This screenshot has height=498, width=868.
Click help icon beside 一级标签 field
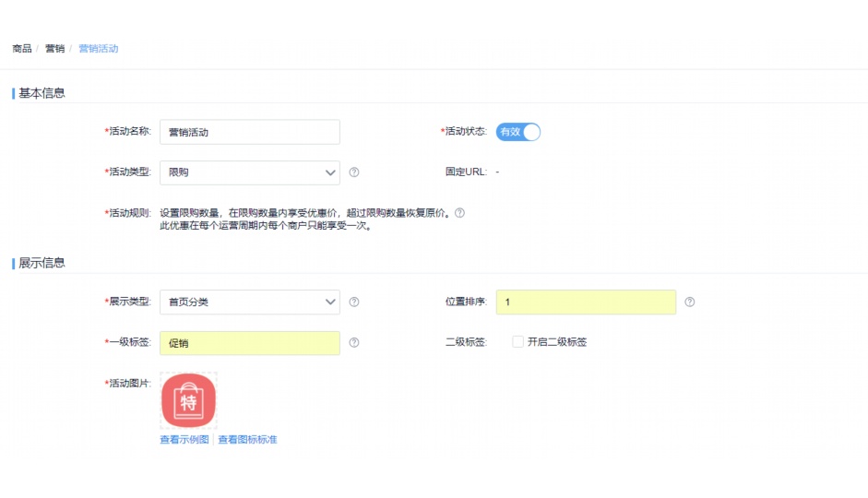click(x=354, y=342)
